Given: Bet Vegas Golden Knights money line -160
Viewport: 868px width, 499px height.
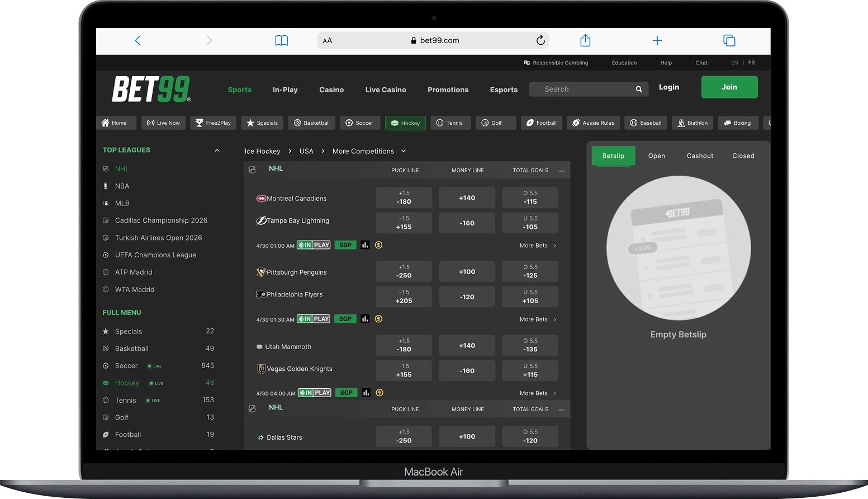Looking at the screenshot, I should pyautogui.click(x=467, y=370).
